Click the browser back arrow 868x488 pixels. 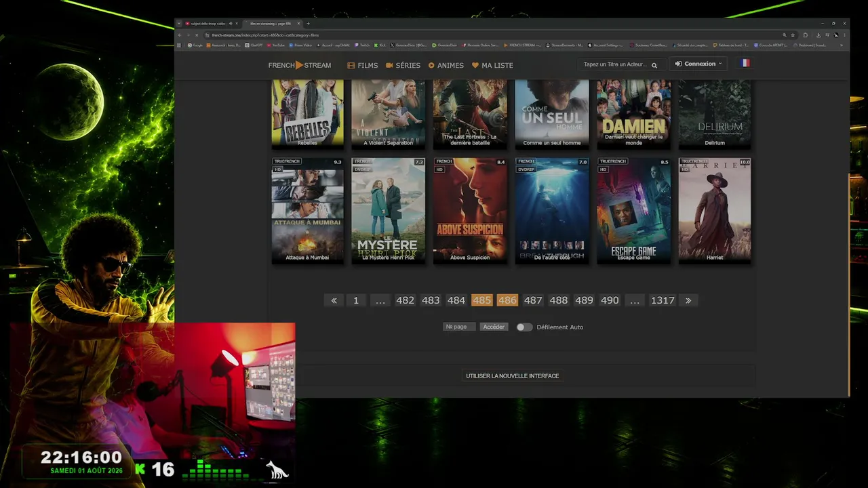coord(180,35)
